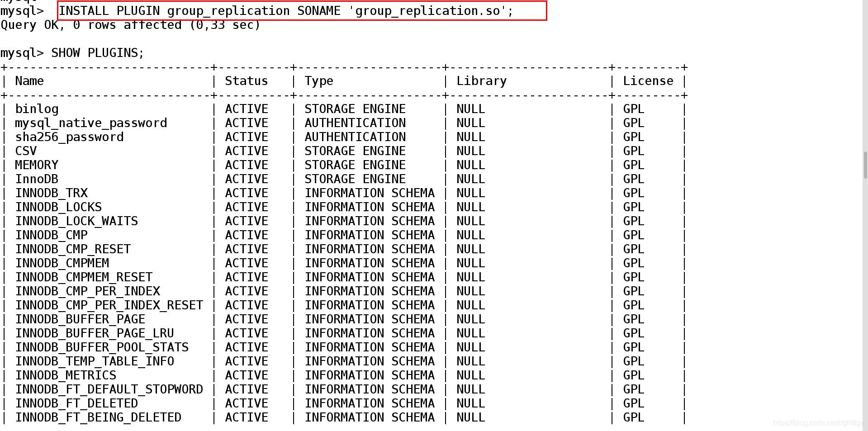
Task: Select the INNODB_BUFFER_POOL_STATS plugin name
Action: click(102, 347)
